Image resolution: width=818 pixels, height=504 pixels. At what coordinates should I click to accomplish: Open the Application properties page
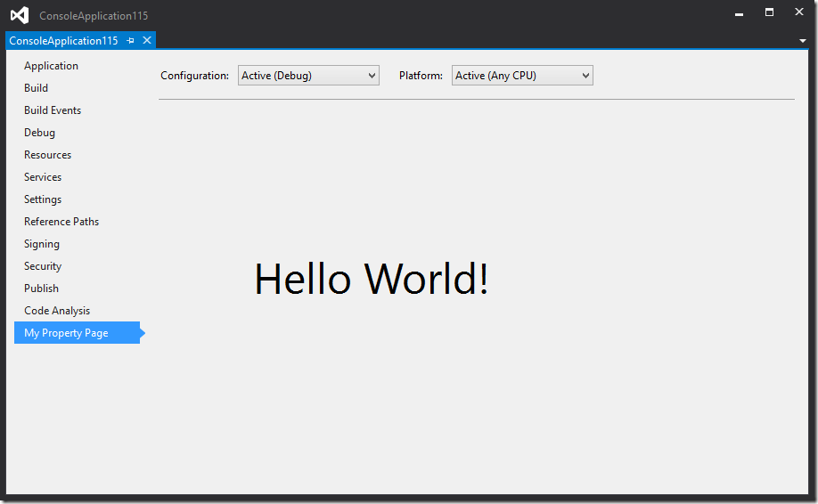click(x=51, y=66)
